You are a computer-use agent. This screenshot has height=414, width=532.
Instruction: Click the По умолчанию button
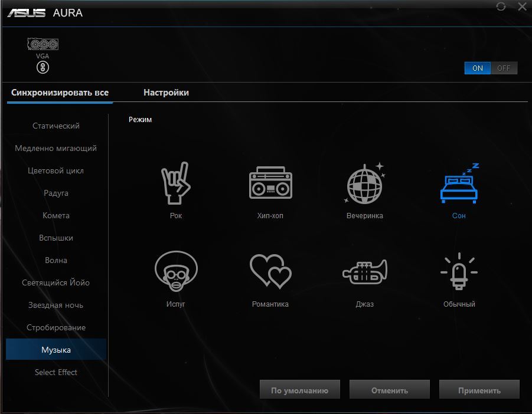point(299,390)
